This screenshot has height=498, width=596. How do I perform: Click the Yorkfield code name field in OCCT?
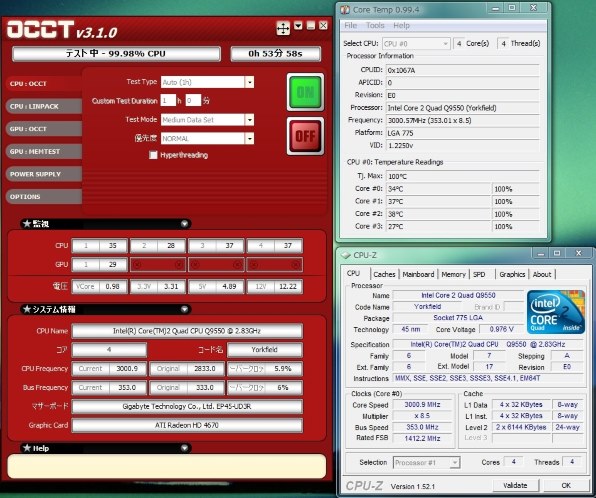point(265,350)
